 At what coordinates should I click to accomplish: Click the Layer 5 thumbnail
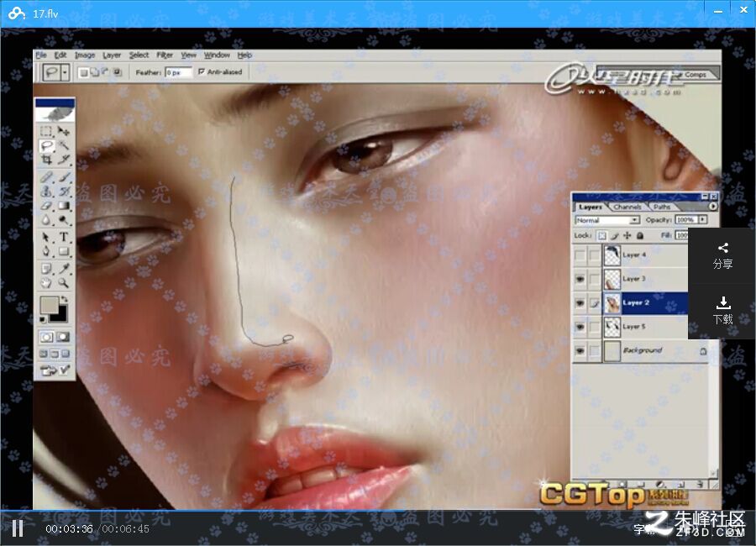click(x=612, y=327)
